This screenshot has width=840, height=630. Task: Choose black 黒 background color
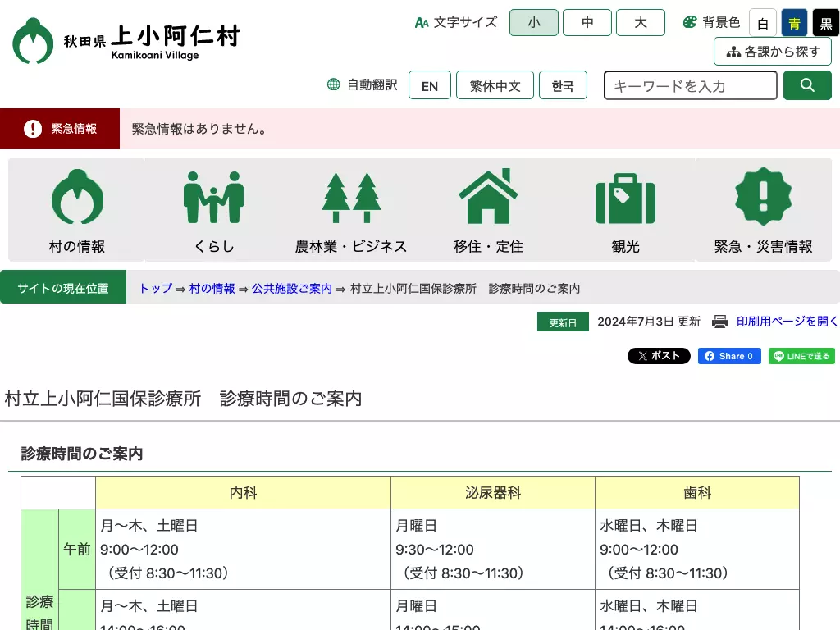826,22
